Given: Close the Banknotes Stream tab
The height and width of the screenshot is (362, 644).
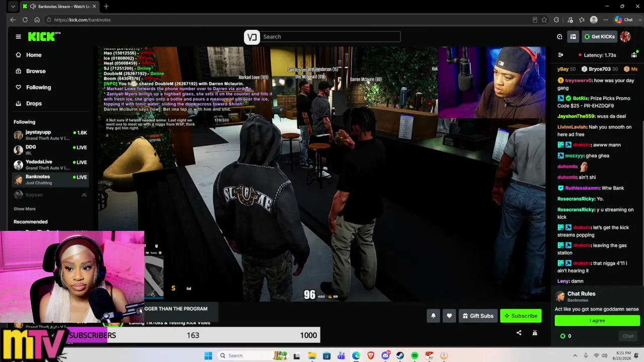Looking at the screenshot, I should [x=94, y=7].
